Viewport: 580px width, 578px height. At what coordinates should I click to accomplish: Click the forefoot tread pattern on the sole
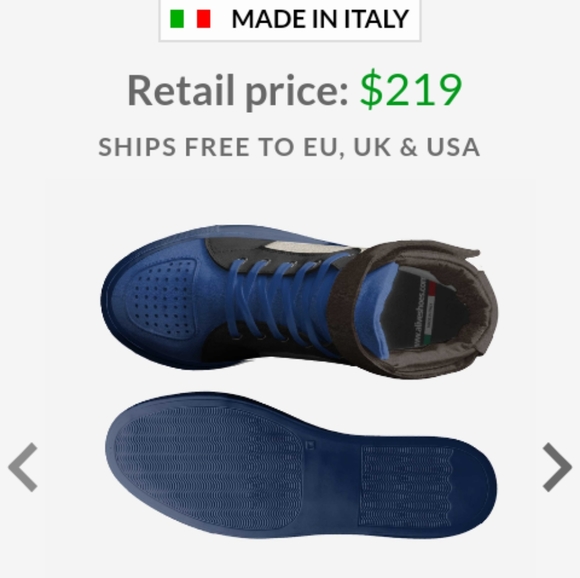pyautogui.click(x=207, y=465)
